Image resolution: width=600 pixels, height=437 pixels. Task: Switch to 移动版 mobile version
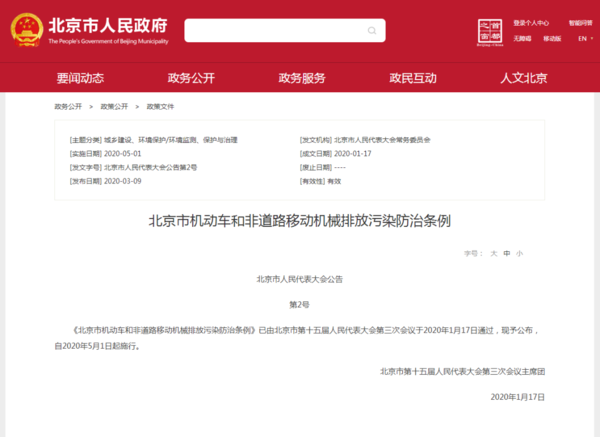(551, 39)
